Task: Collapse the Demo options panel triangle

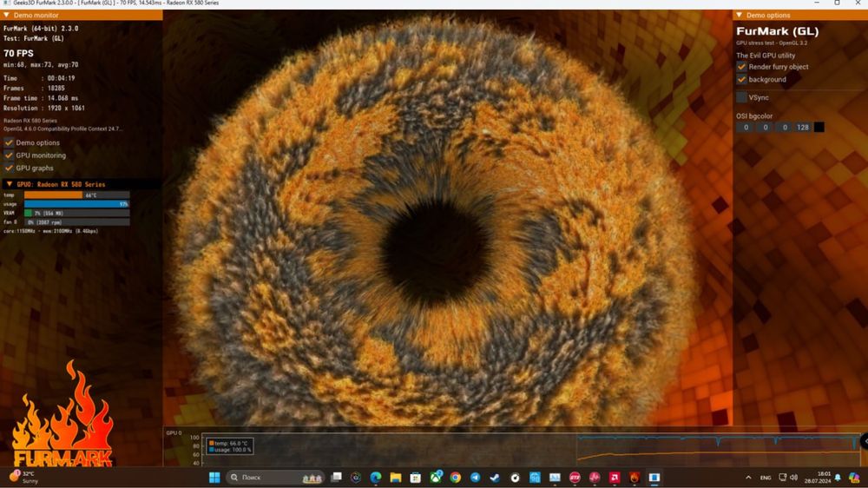Action: point(739,15)
